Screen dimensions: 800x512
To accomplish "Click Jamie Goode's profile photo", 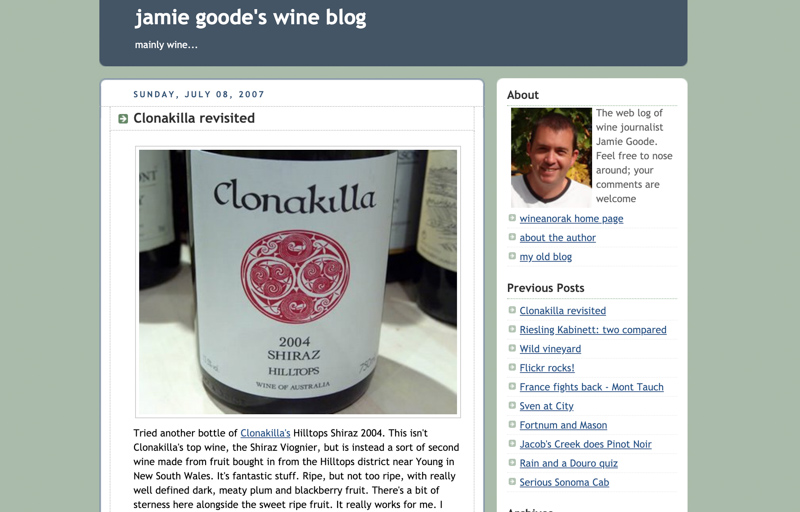I will pos(551,158).
